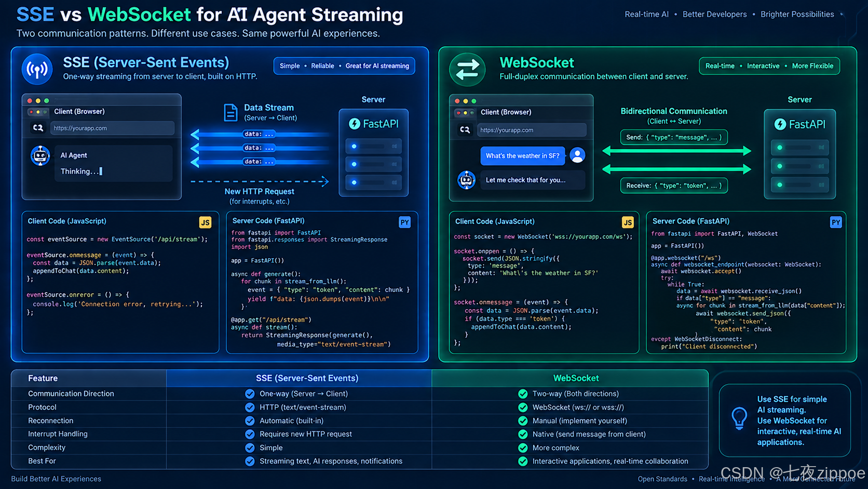
Task: Click search icon in SSE client browser bar
Action: (x=38, y=128)
